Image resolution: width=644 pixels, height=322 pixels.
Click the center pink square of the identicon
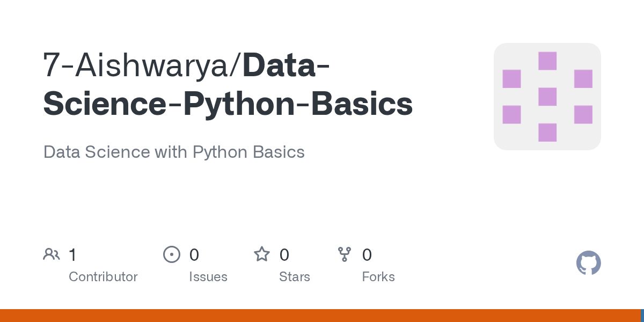[547, 97]
